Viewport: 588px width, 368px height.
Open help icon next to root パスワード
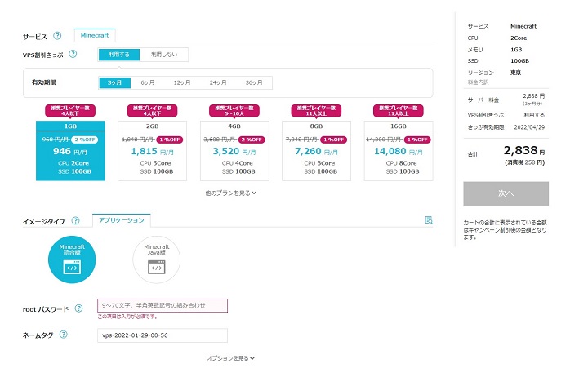tap(78, 308)
